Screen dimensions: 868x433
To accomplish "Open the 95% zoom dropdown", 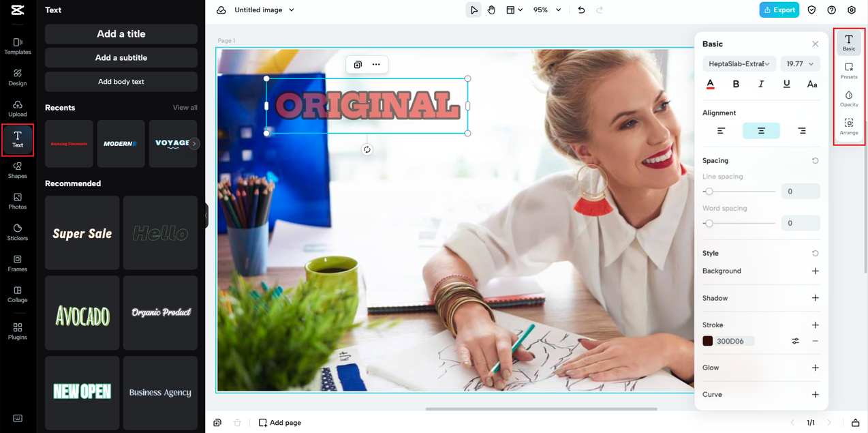I will click(547, 10).
